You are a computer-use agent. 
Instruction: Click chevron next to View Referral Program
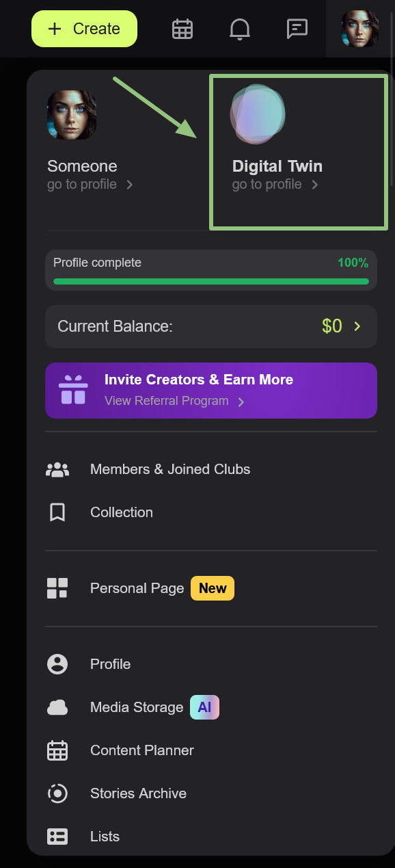pos(241,402)
